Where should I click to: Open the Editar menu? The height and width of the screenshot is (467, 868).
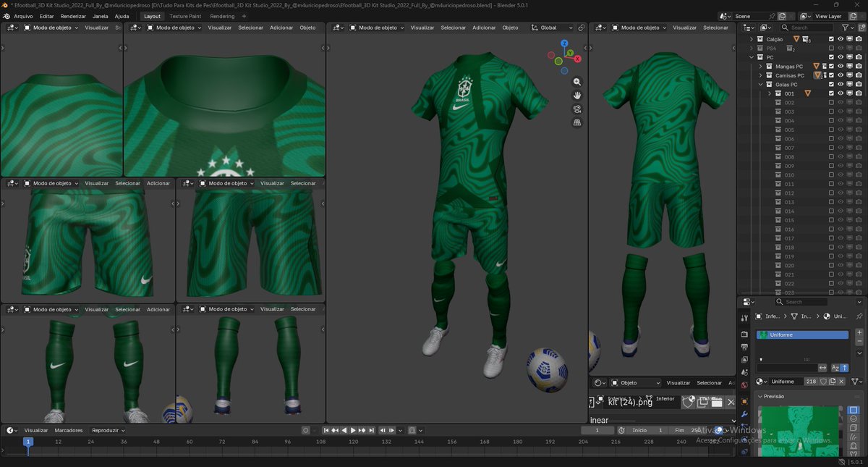[x=46, y=16]
